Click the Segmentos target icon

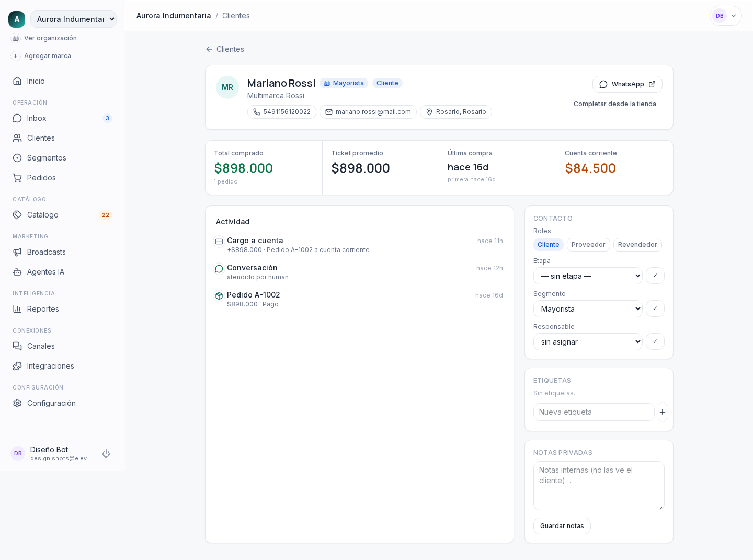(x=17, y=158)
